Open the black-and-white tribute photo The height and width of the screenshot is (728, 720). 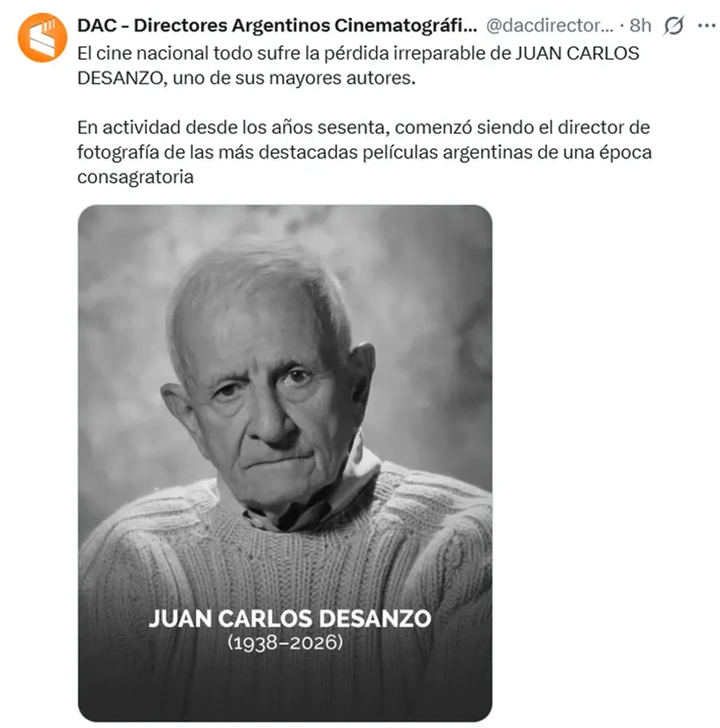(285, 463)
